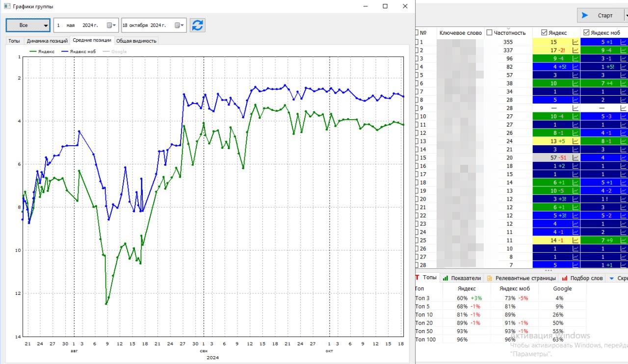Open the Общая видимость tab
This screenshot has width=628, height=364.
pyautogui.click(x=136, y=41)
